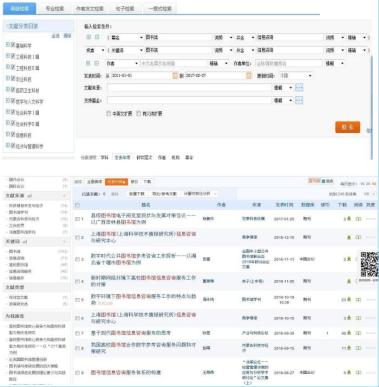Check the 中英文扩展 option
This screenshot has width=379, height=387.
(x=108, y=114)
